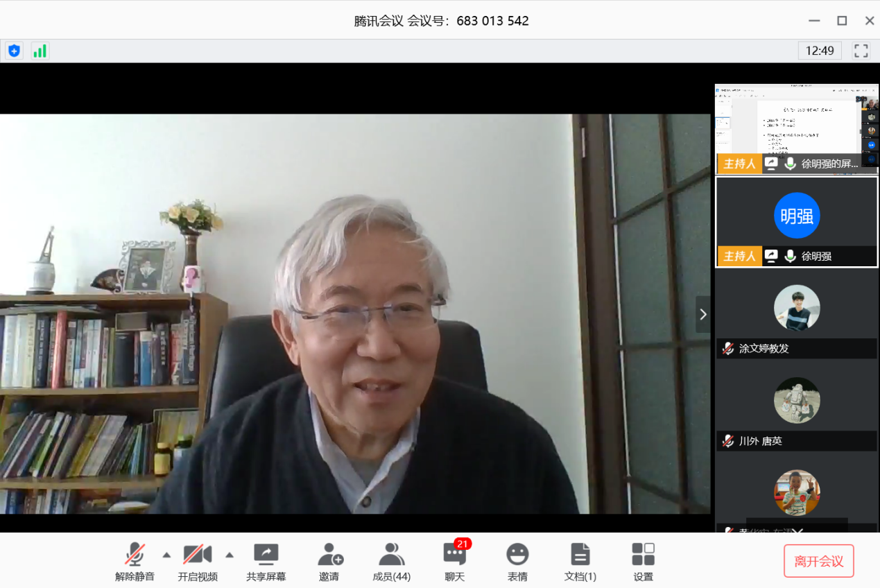Open the Settings (设置) panel
Image resolution: width=880 pixels, height=588 pixels.
click(643, 562)
